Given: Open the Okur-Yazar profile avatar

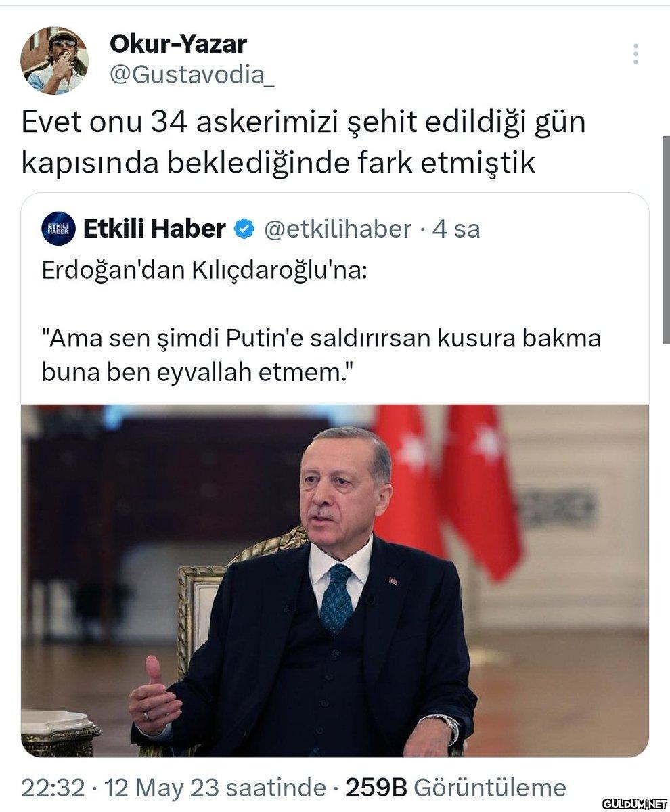Looking at the screenshot, I should click(x=54, y=61).
